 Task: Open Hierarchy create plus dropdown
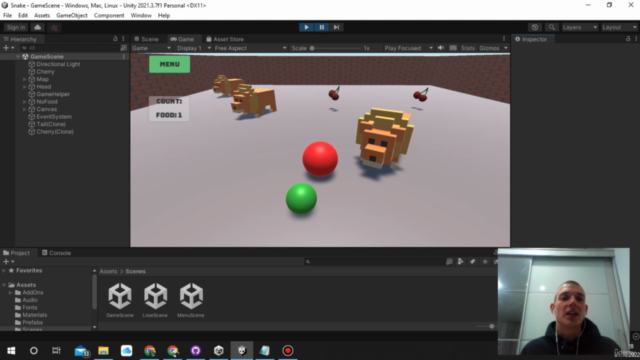click(x=8, y=48)
